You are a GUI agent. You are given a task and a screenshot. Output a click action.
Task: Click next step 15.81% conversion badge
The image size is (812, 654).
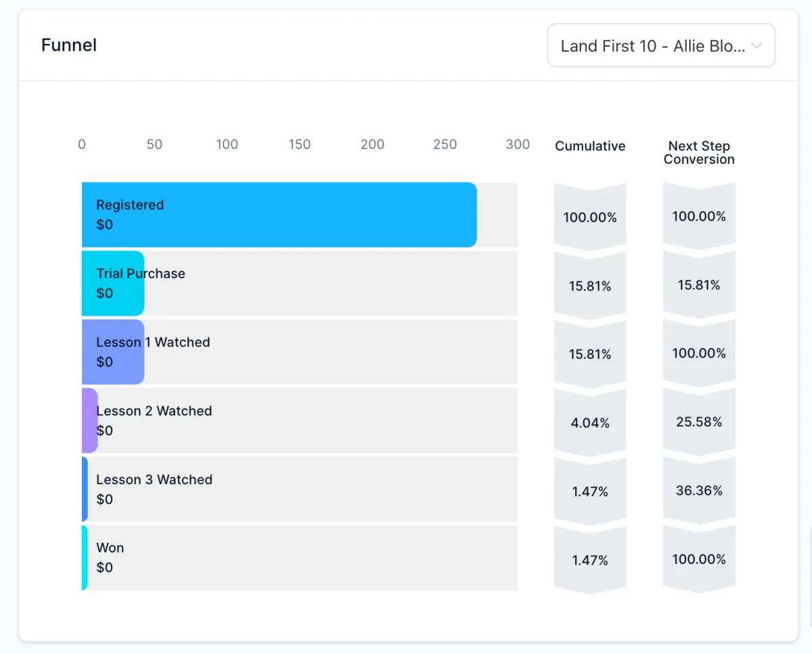click(x=699, y=285)
